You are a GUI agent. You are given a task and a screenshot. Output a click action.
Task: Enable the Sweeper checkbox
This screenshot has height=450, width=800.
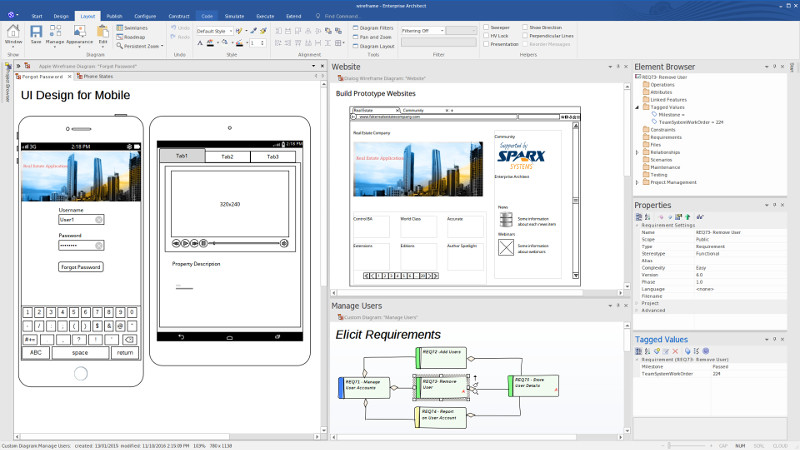tap(487, 28)
